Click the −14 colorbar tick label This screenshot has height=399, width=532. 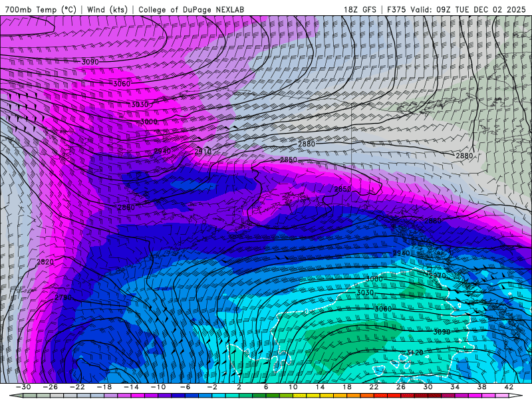pos(131,387)
